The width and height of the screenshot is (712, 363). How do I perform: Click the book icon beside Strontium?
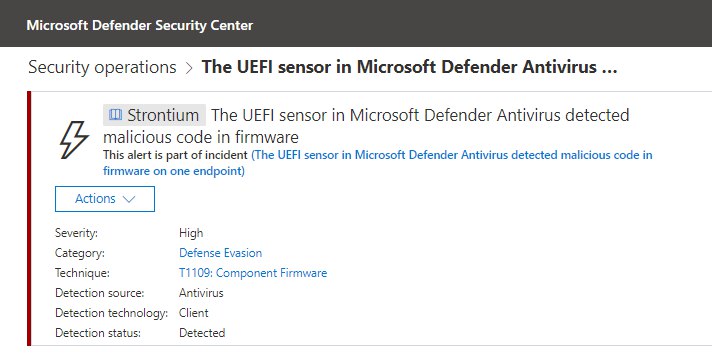pos(116,114)
